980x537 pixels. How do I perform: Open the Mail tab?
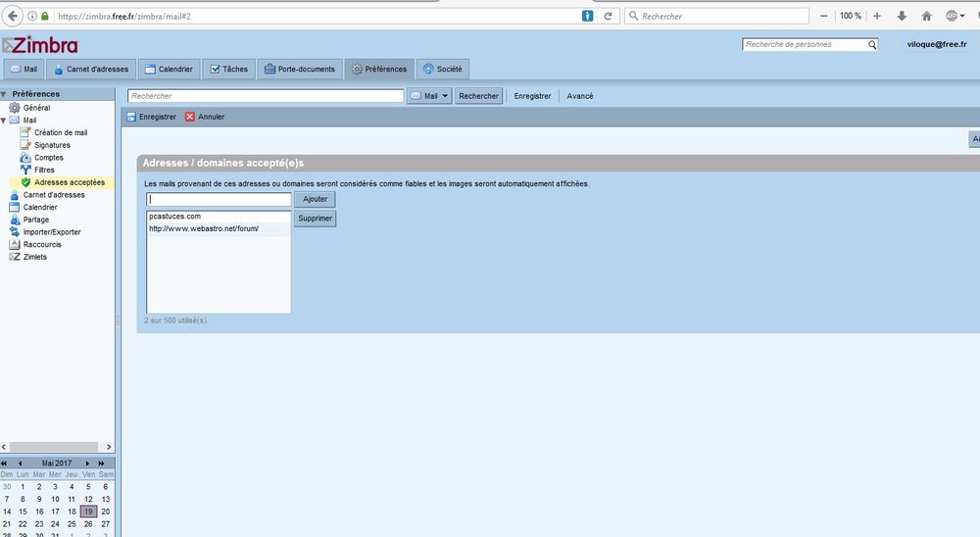pyautogui.click(x=24, y=69)
